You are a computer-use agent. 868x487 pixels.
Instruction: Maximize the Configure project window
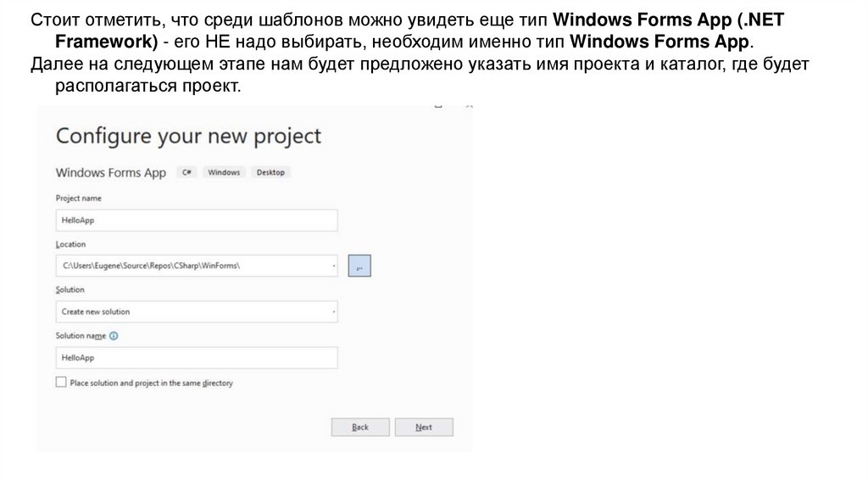438,107
